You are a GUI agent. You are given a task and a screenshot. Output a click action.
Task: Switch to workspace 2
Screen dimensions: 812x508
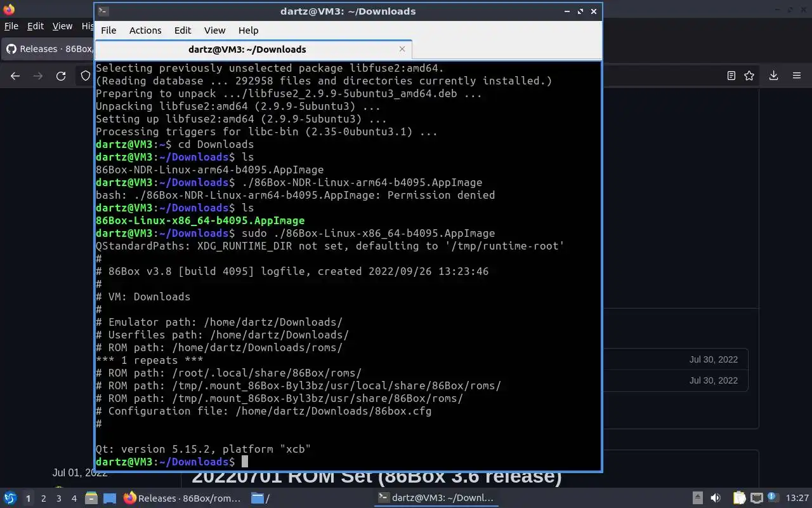[x=43, y=498]
